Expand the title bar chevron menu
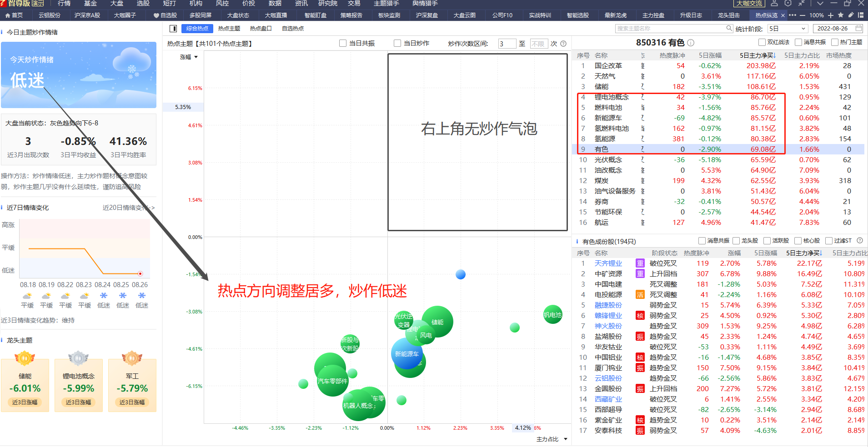 (x=820, y=3)
